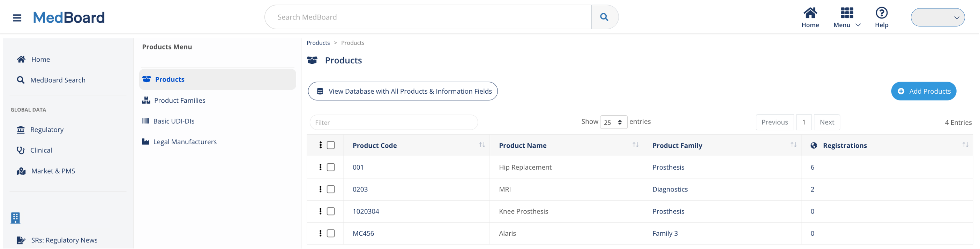Check the box for product MC456
This screenshot has width=980, height=249.
click(331, 233)
